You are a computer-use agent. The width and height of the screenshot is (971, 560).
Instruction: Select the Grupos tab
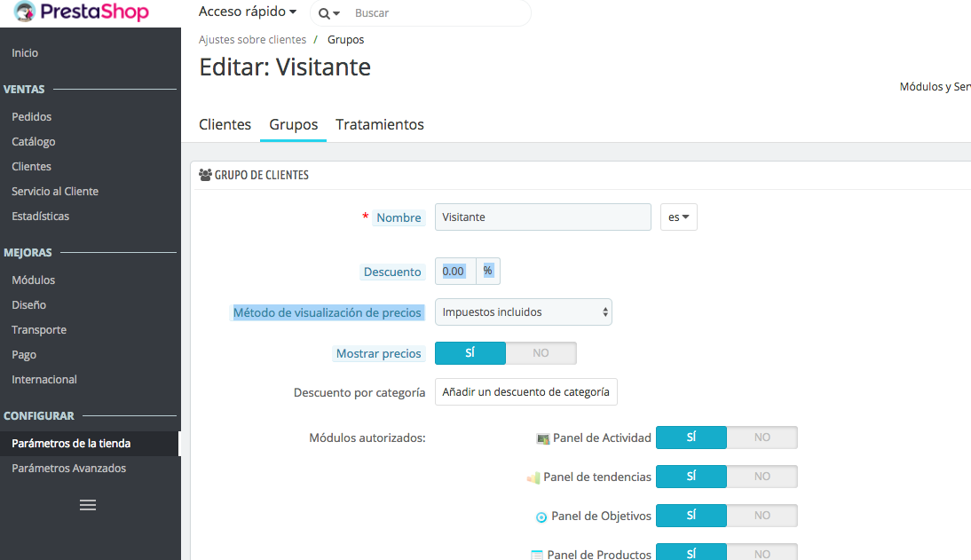294,124
